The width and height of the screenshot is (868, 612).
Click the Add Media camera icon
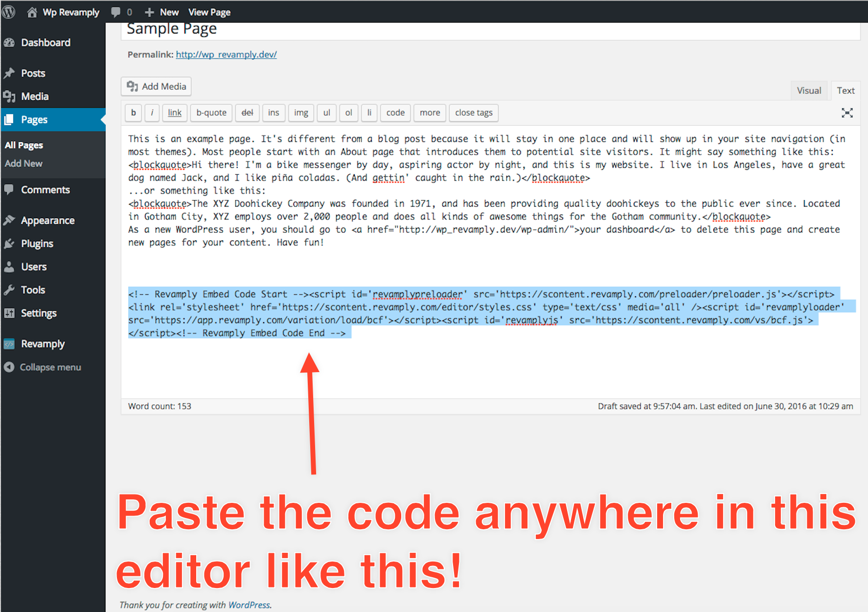[132, 87]
